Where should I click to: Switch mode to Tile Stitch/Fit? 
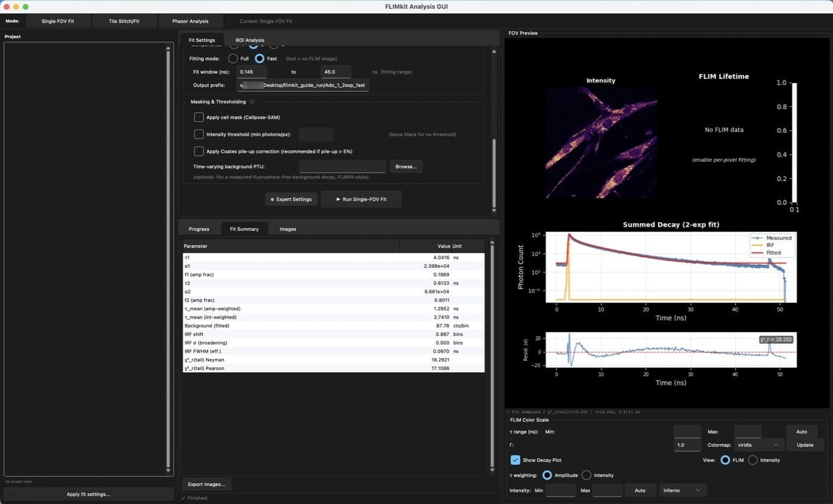(x=124, y=21)
